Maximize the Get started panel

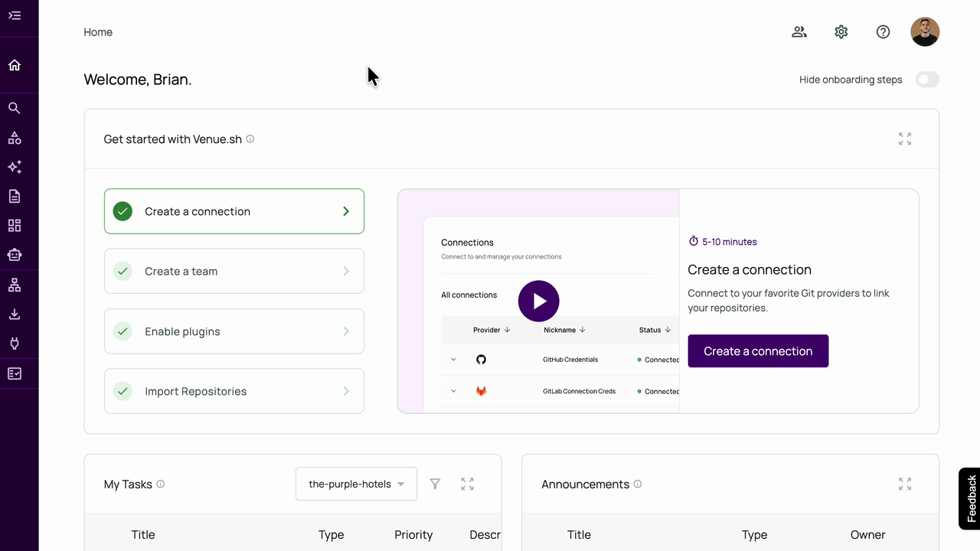click(905, 139)
